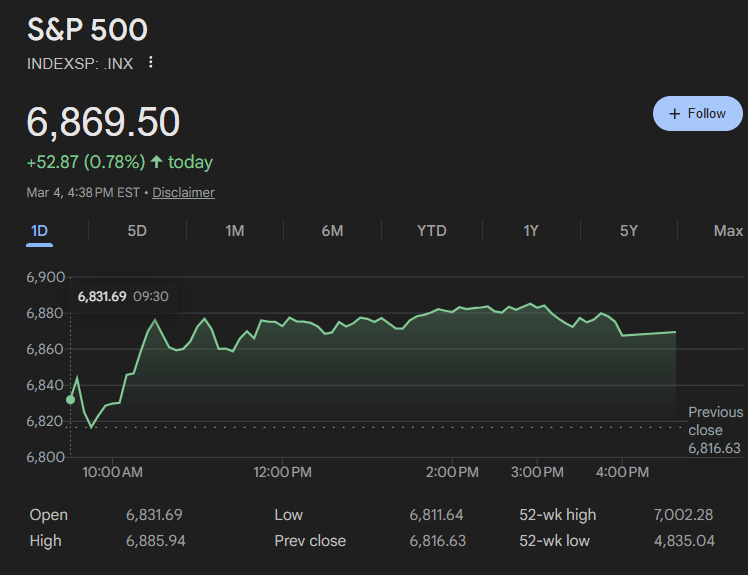Screen dimensions: 748x575
Task: Show the 5Y range chart
Action: pos(629,231)
